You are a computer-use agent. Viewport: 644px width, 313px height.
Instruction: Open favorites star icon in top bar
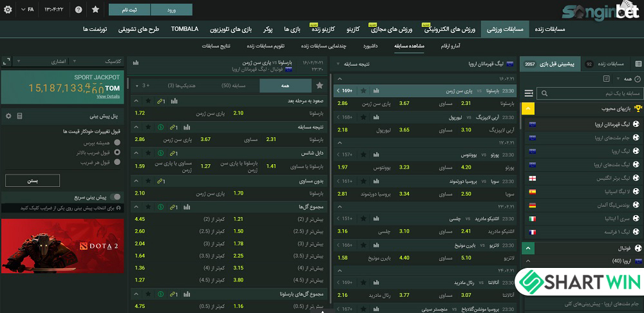click(x=95, y=10)
